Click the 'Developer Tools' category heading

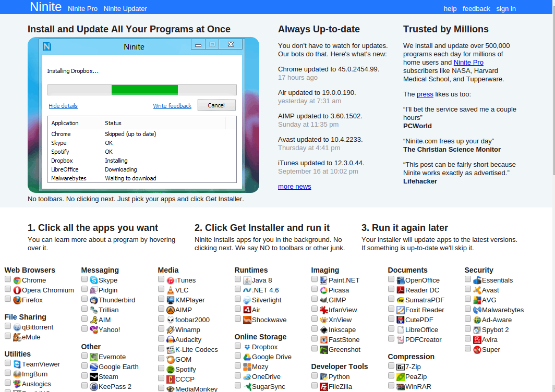tap(340, 367)
